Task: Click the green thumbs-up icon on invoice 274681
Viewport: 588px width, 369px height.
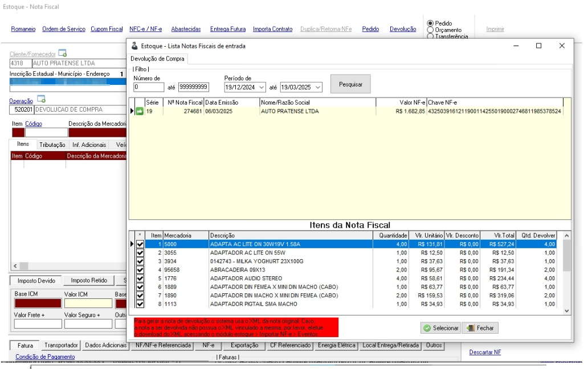Action: click(140, 111)
